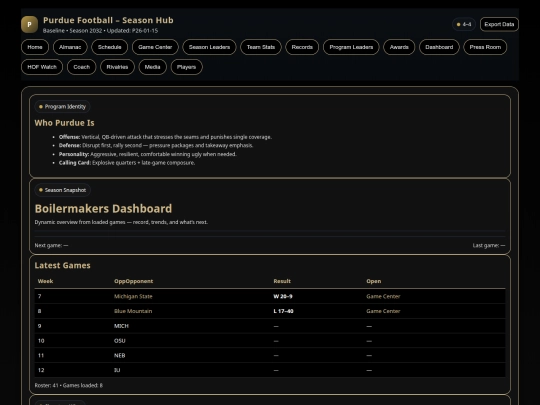The width and height of the screenshot is (540, 405).
Task: Click the Who Purdue Is heading
Action: [x=64, y=123]
